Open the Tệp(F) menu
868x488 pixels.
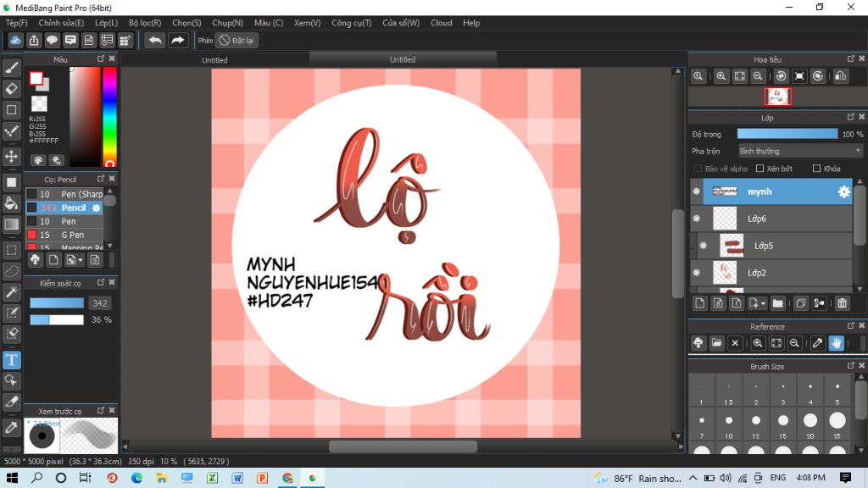(17, 23)
